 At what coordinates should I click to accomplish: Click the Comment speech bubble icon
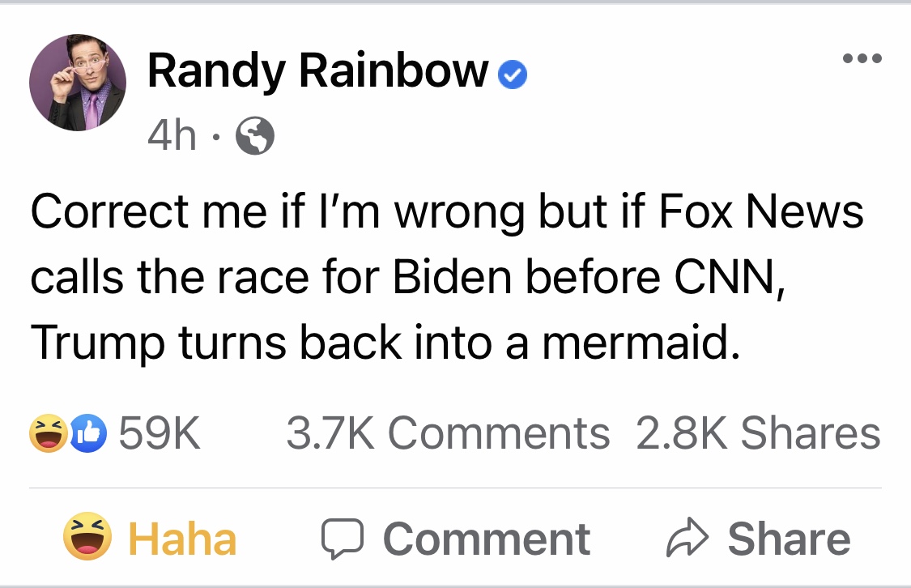click(343, 539)
